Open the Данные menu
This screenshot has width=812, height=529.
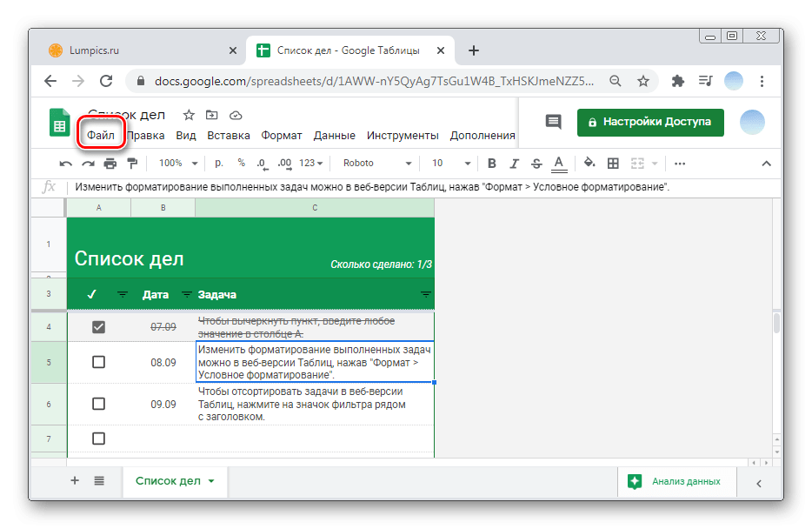pos(334,135)
